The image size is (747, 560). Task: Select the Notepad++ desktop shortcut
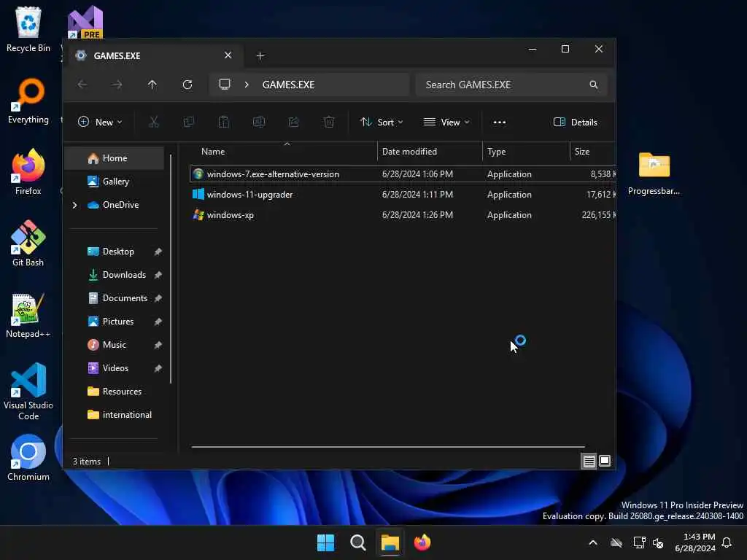click(28, 315)
